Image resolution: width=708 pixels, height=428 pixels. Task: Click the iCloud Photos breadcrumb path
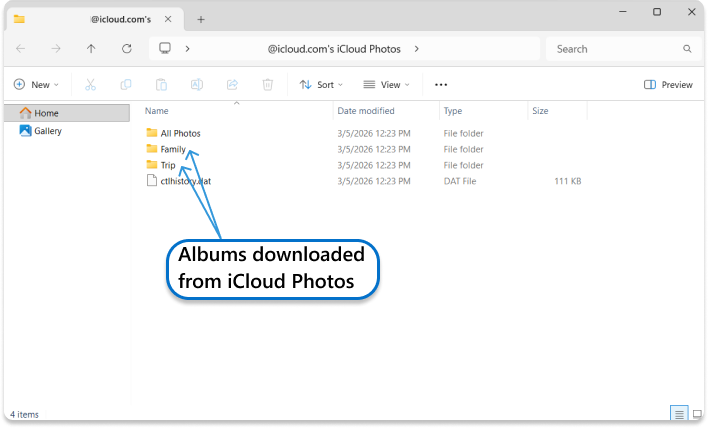tap(334, 49)
